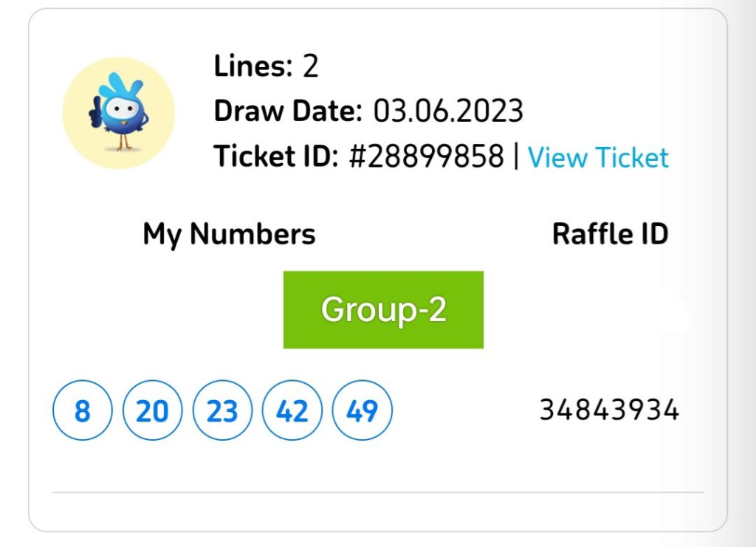Open the View Ticket link
Image resolution: width=756 pixels, height=547 pixels.
pos(598,157)
